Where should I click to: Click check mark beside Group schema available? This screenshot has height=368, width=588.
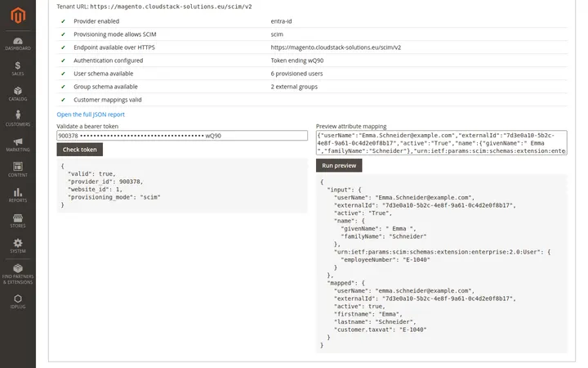pos(63,87)
